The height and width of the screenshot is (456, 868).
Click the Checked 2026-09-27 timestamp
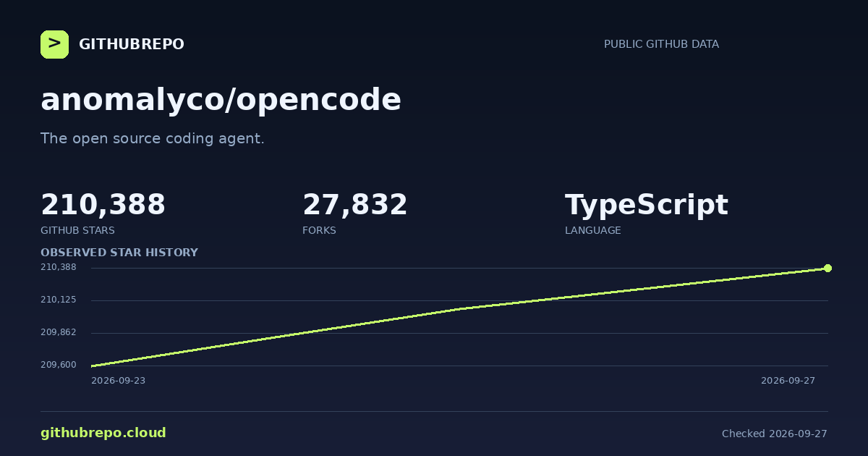coord(775,434)
